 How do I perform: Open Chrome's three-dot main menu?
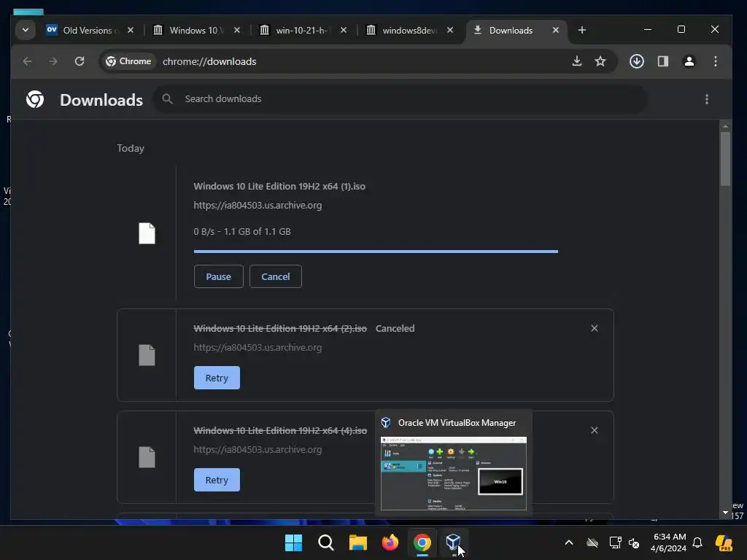pos(715,61)
